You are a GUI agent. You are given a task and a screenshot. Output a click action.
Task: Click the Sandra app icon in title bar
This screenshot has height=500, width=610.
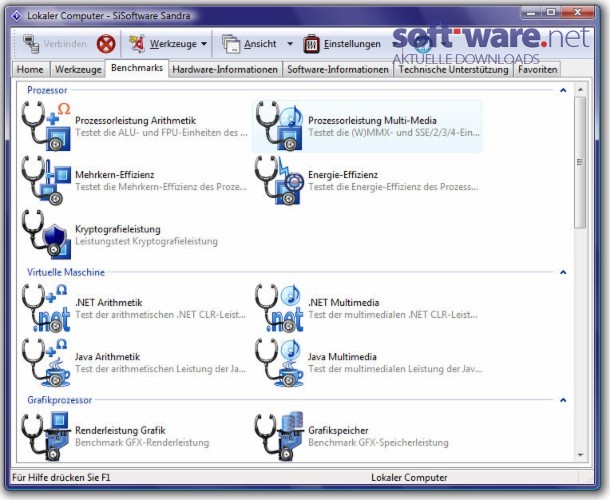click(x=16, y=16)
